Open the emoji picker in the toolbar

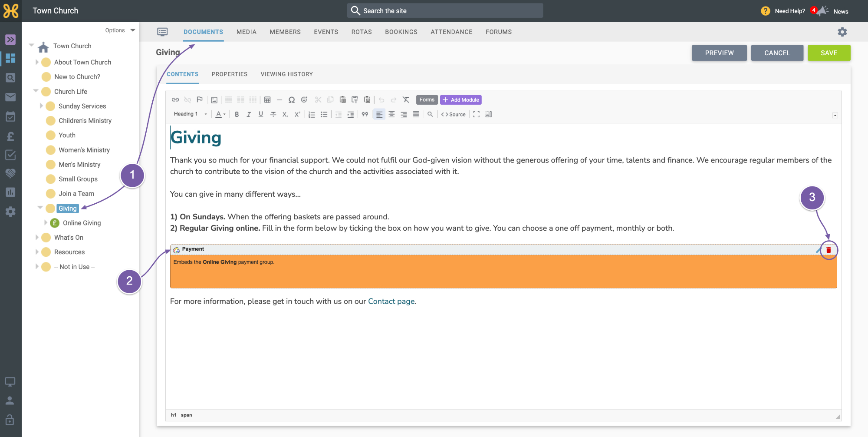[x=304, y=100]
